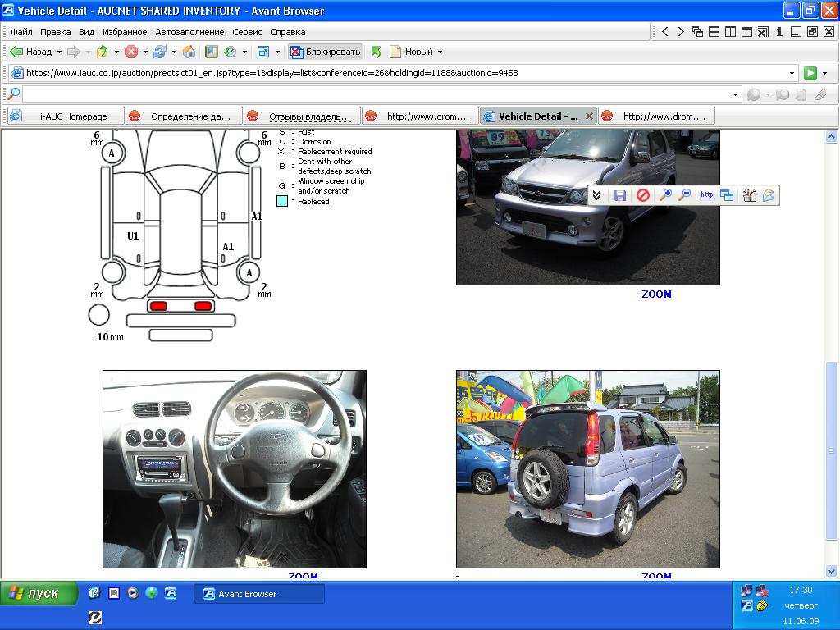Save image via floating toolbar disk icon
Viewport: 840px width, 630px height.
(x=620, y=195)
